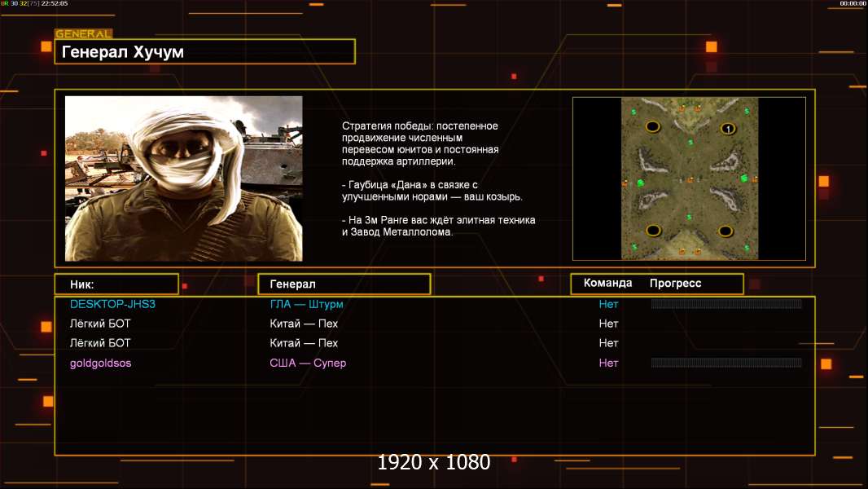
Task: Select the empty top-left start position on the minimap
Action: click(652, 126)
